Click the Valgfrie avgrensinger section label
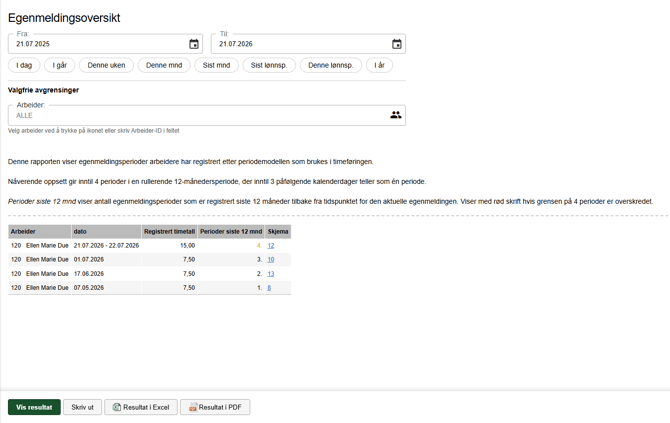Viewport: 670px width, 423px height. (44, 90)
